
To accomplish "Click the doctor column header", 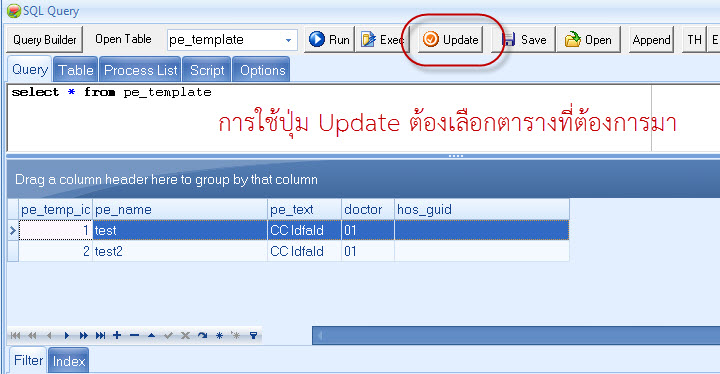I will point(368,210).
